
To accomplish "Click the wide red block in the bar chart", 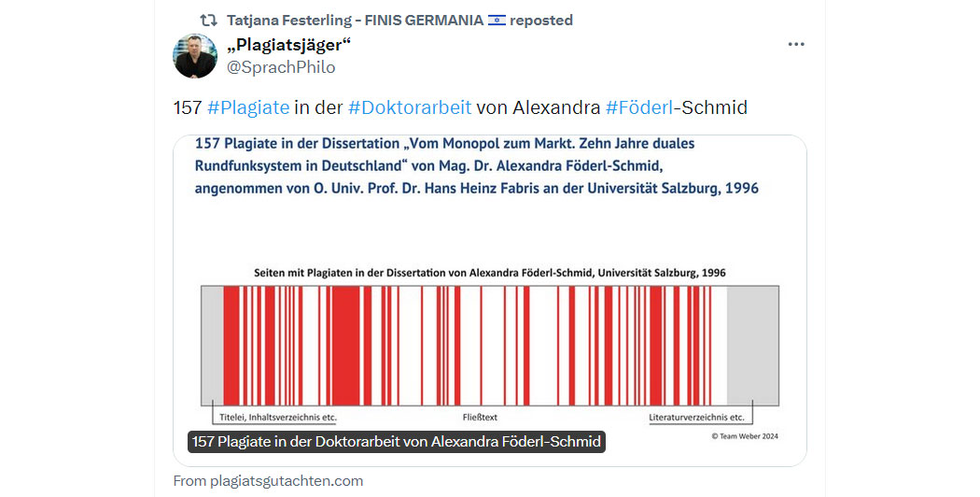I will [345, 346].
